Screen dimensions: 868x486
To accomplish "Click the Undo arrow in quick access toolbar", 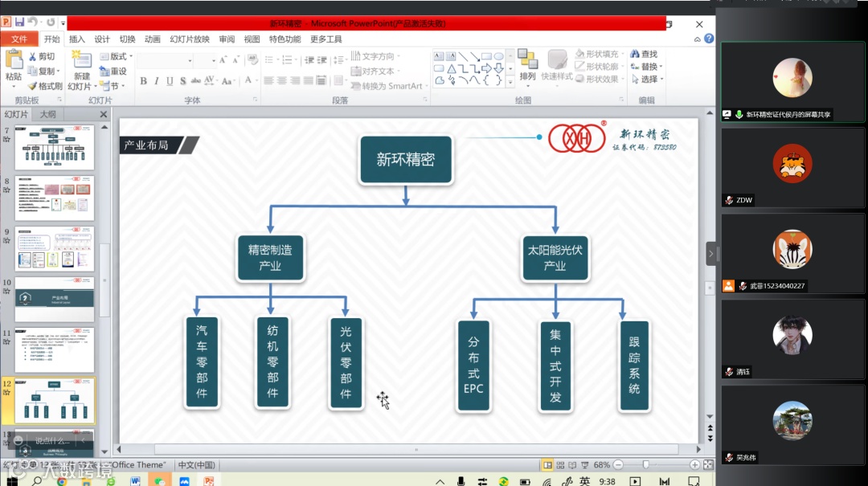I will [x=33, y=22].
